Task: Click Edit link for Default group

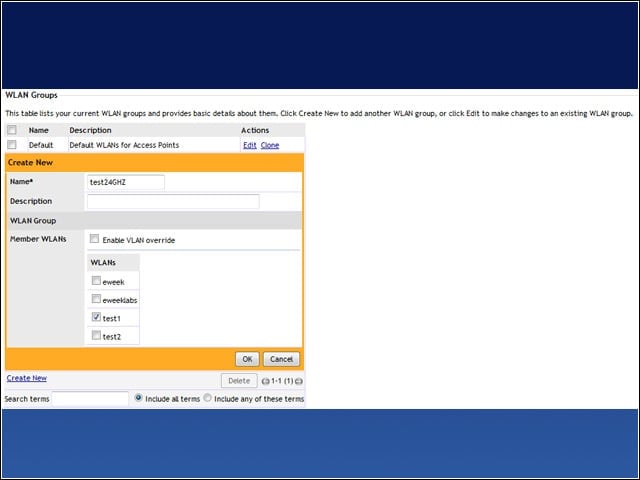Action: click(x=250, y=145)
